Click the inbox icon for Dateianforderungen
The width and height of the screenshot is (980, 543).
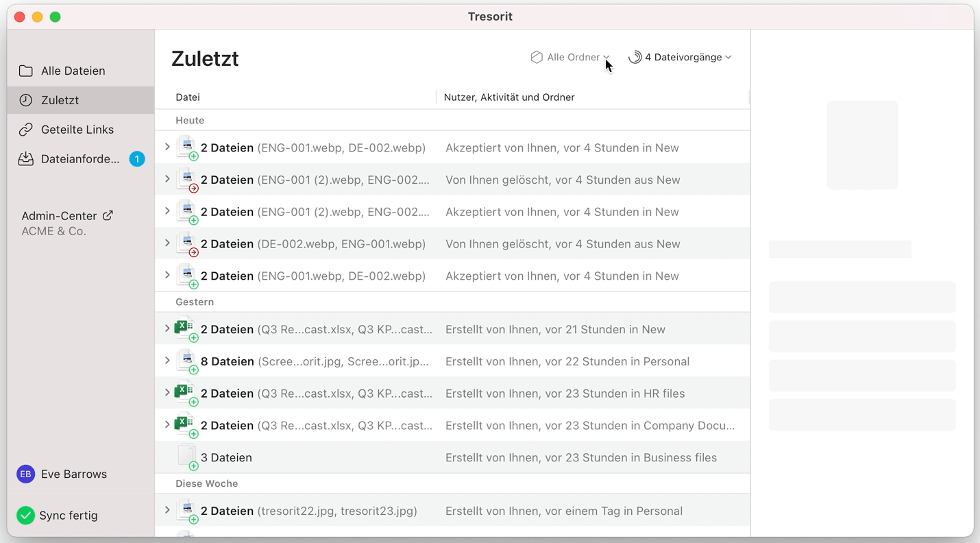(x=26, y=159)
